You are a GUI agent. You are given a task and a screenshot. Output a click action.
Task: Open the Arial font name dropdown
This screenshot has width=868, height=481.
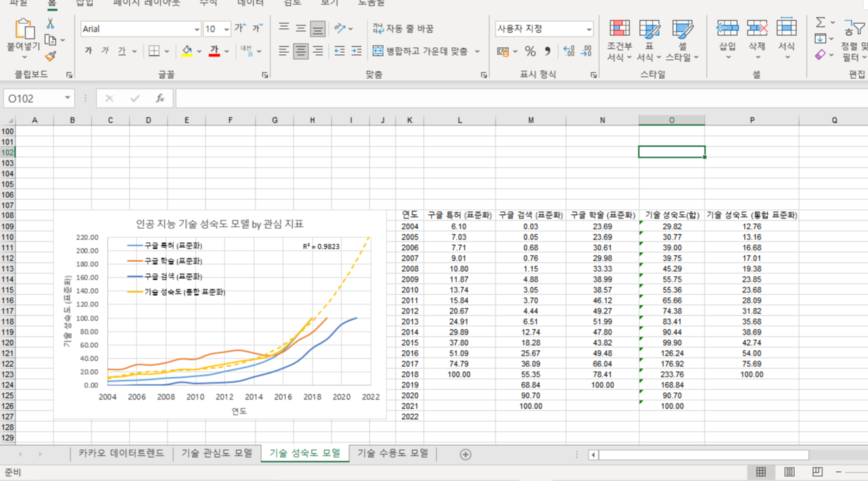(x=196, y=29)
